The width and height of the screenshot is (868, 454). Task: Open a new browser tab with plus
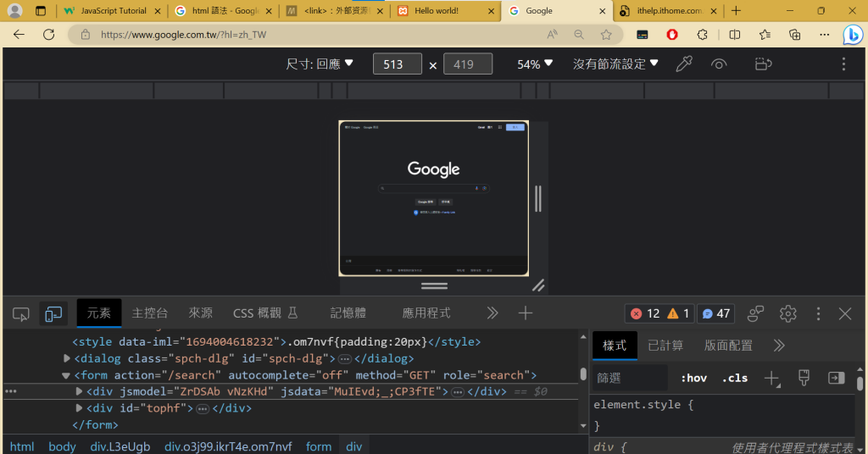point(736,10)
